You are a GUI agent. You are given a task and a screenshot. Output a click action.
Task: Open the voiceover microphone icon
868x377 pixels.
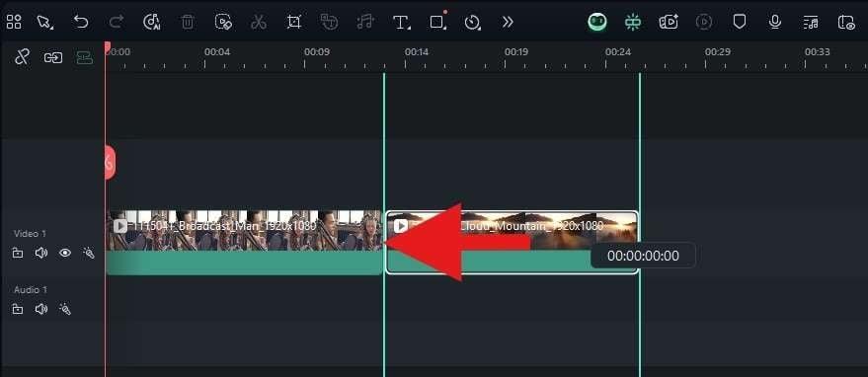coord(775,22)
